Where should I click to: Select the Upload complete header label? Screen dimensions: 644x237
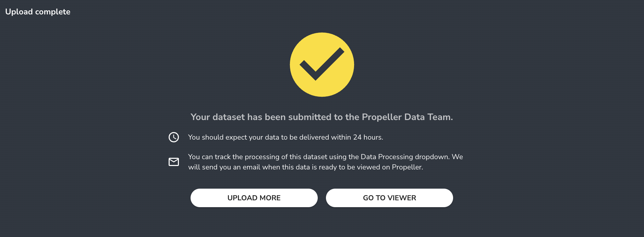pyautogui.click(x=38, y=11)
